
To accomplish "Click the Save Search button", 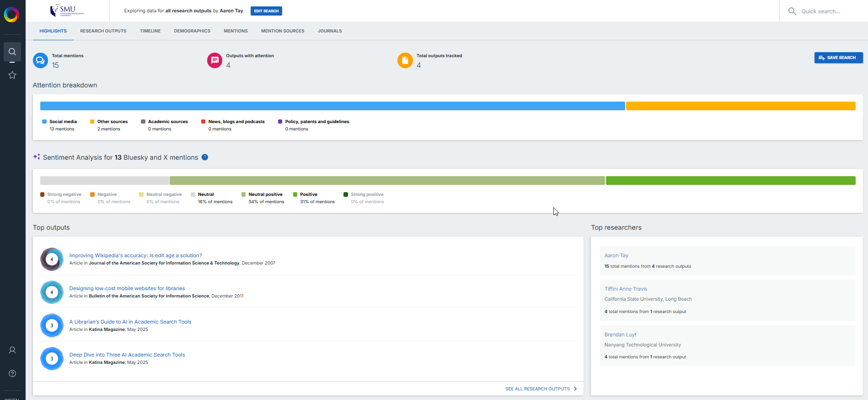I will [x=838, y=58].
